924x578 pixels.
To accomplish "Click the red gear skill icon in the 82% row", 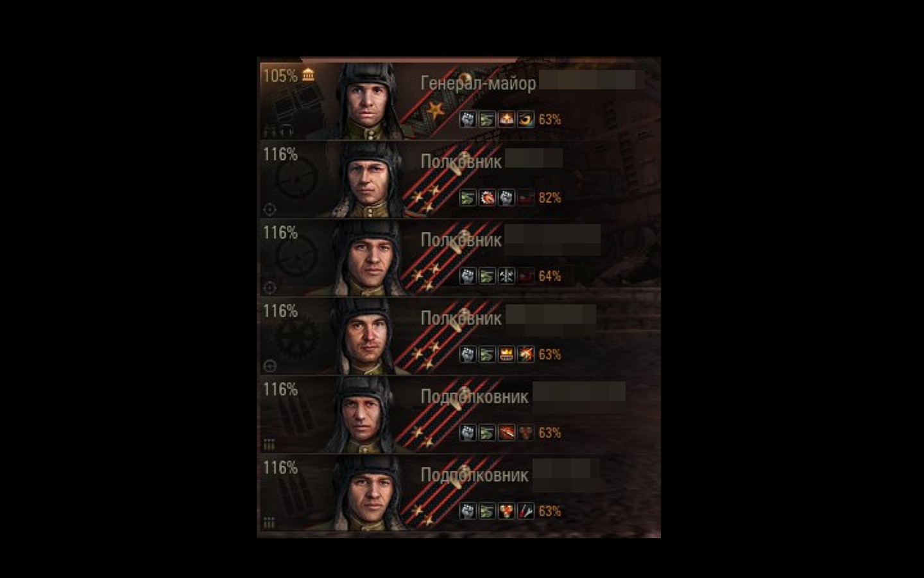I will click(487, 197).
